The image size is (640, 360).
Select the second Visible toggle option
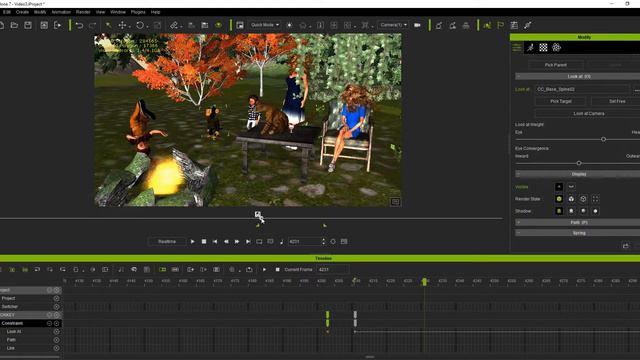[571, 187]
